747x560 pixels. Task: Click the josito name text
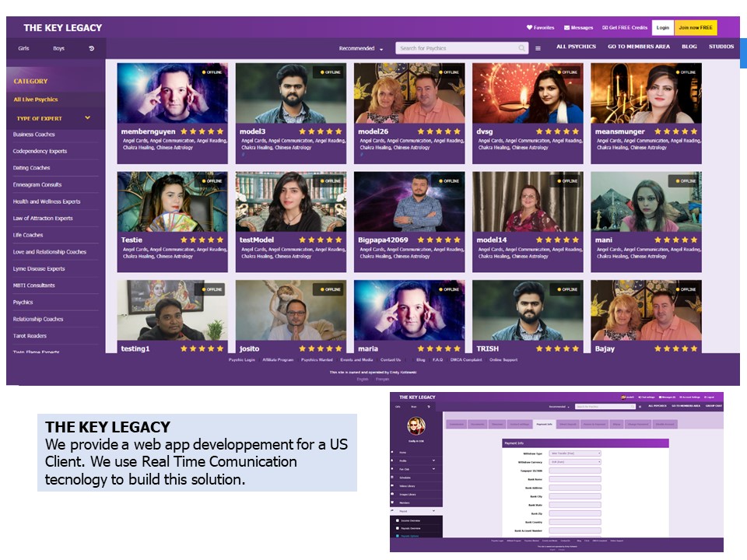[249, 348]
